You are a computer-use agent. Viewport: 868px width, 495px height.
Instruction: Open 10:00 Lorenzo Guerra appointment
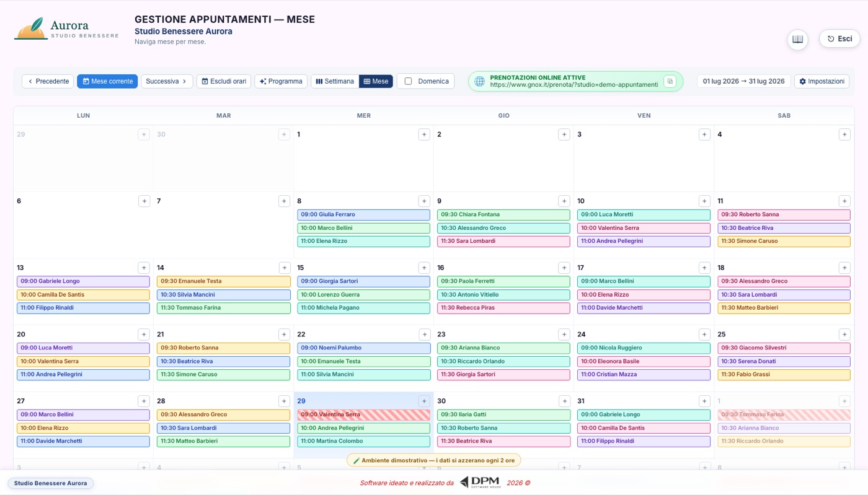[x=363, y=295]
